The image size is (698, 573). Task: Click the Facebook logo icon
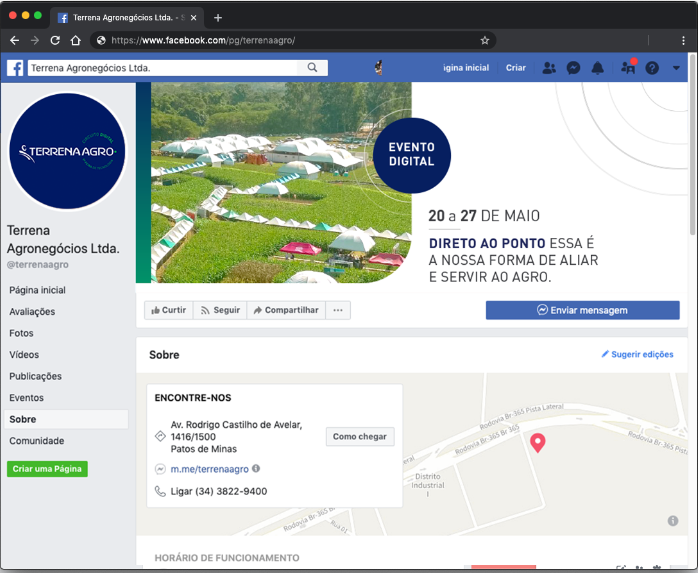click(15, 68)
